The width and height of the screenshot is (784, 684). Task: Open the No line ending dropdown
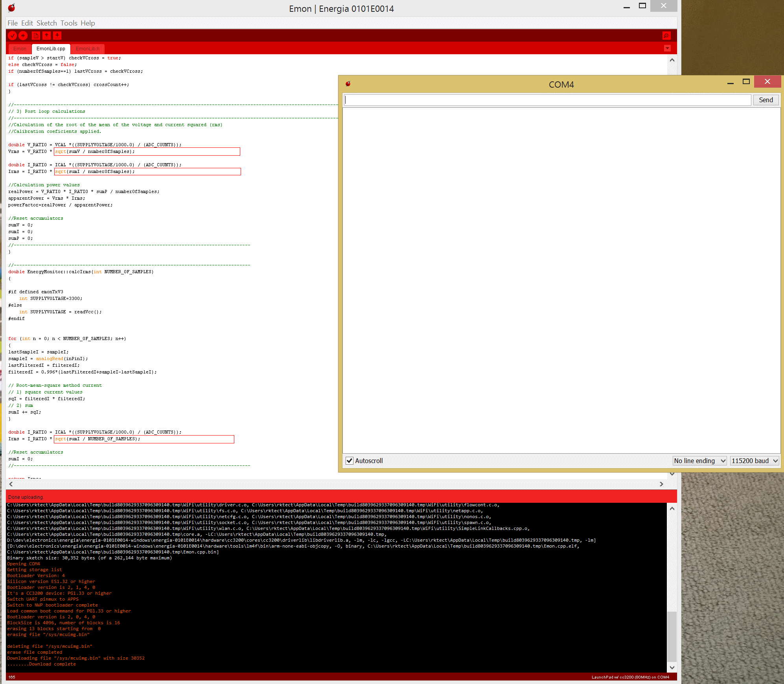pyautogui.click(x=699, y=461)
